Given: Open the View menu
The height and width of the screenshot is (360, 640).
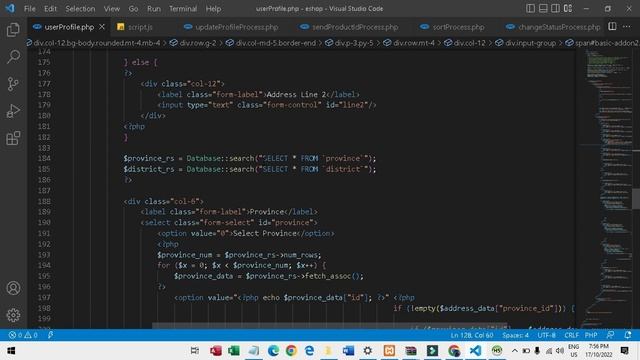Looking at the screenshot, I should point(111,9).
